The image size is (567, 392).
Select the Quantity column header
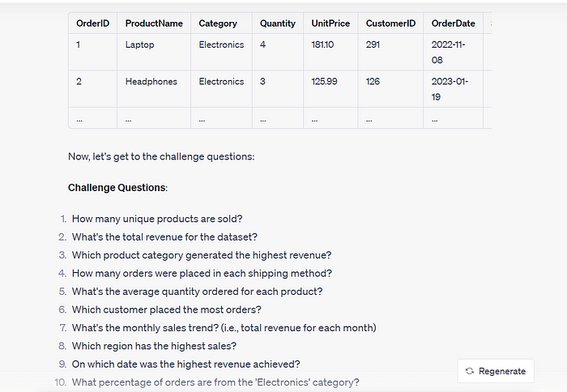tap(278, 23)
